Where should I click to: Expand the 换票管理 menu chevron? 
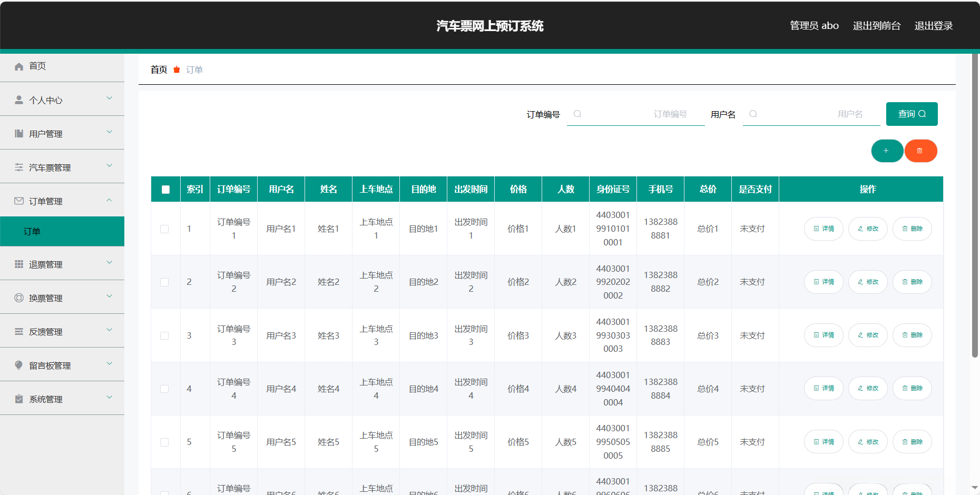point(109,296)
